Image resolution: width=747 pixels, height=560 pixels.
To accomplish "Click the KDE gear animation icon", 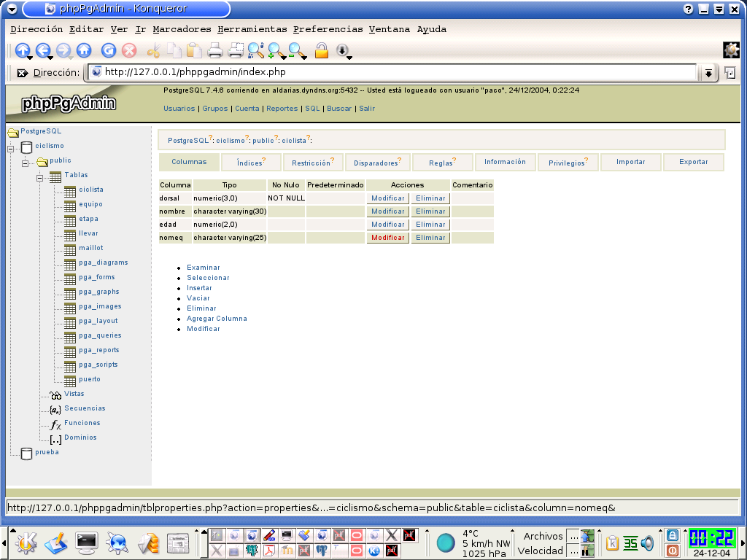I will pos(731,50).
